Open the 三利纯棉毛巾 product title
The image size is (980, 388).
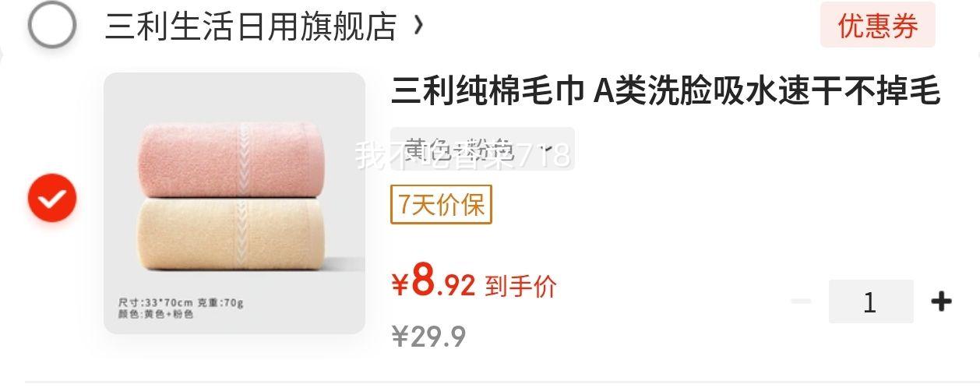pyautogui.click(x=666, y=91)
